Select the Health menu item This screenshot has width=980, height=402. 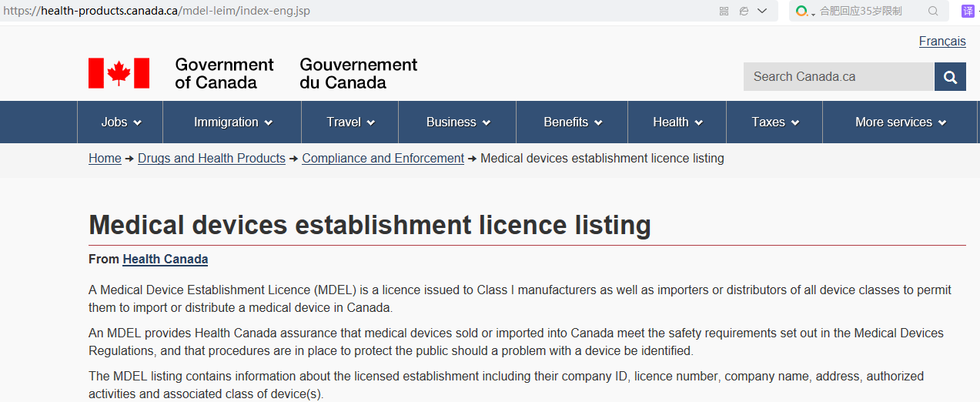677,122
